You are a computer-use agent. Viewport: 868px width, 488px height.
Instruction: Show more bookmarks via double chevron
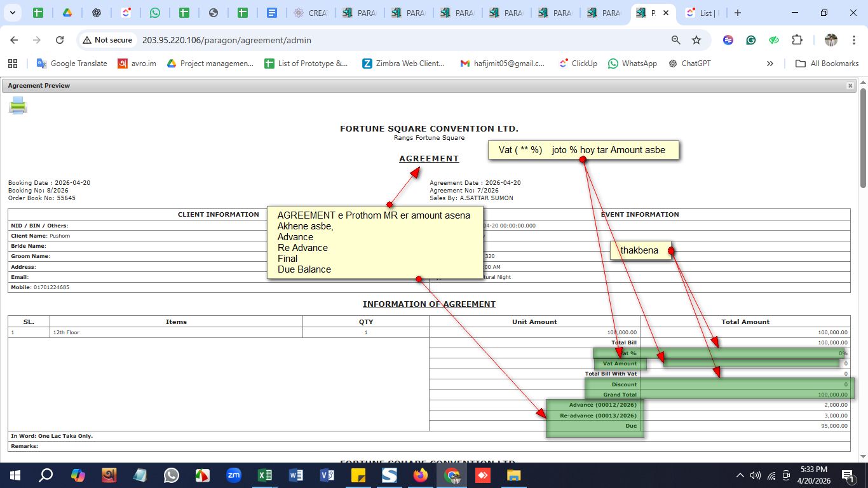point(770,64)
